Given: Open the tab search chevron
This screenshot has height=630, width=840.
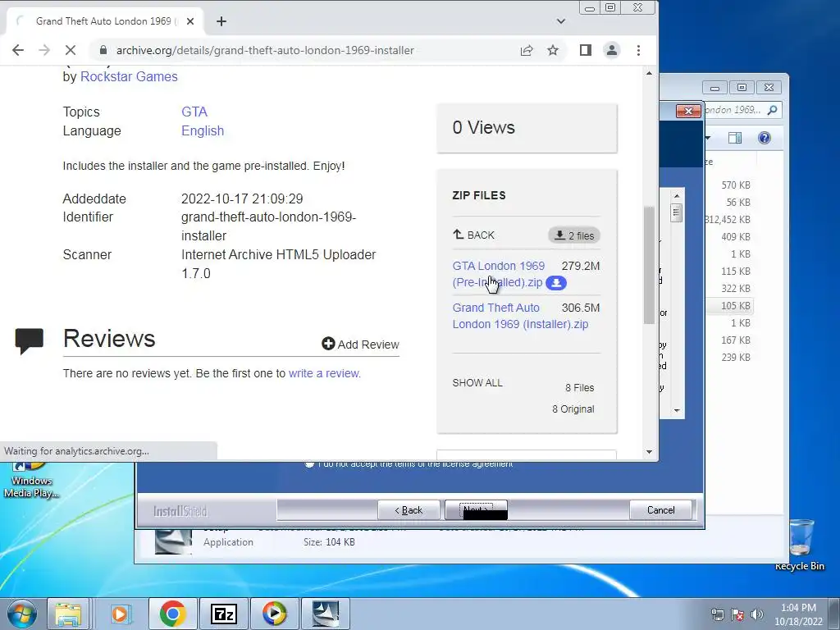Looking at the screenshot, I should 561,21.
